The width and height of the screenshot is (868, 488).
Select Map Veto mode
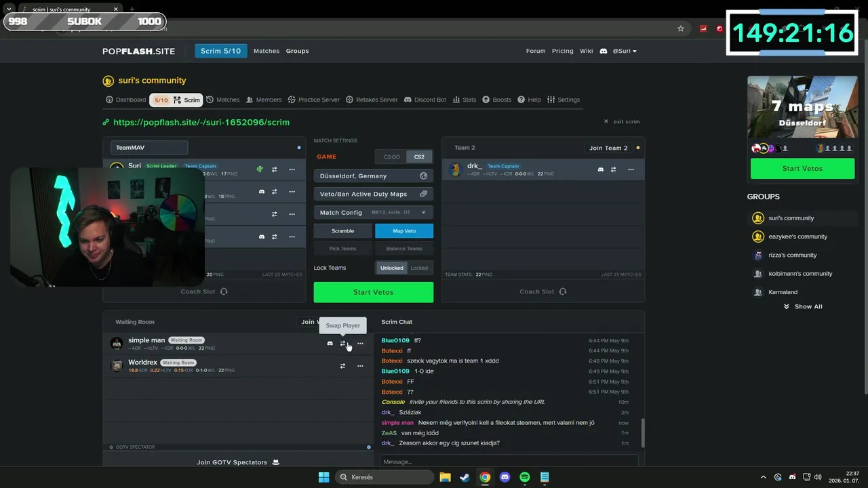click(404, 231)
